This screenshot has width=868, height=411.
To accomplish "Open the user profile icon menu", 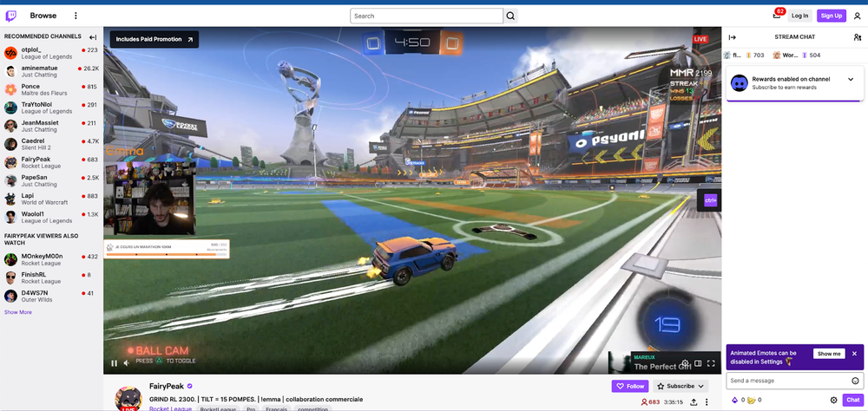I will (857, 16).
